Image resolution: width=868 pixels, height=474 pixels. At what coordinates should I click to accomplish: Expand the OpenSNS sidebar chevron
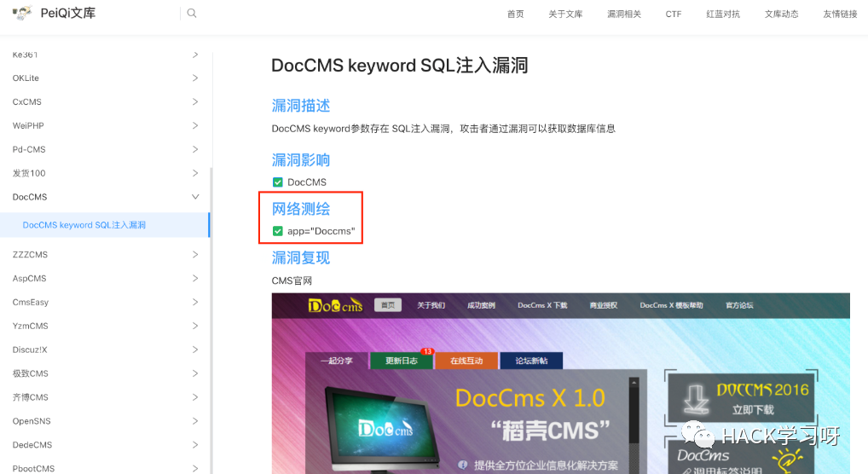pyautogui.click(x=195, y=421)
